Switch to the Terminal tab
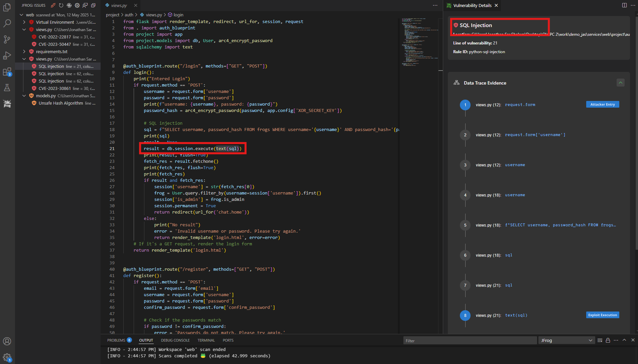 point(206,340)
